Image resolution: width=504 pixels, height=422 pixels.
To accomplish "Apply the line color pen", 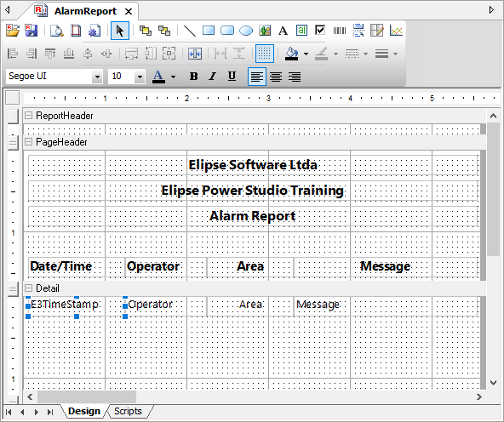I will [322, 54].
